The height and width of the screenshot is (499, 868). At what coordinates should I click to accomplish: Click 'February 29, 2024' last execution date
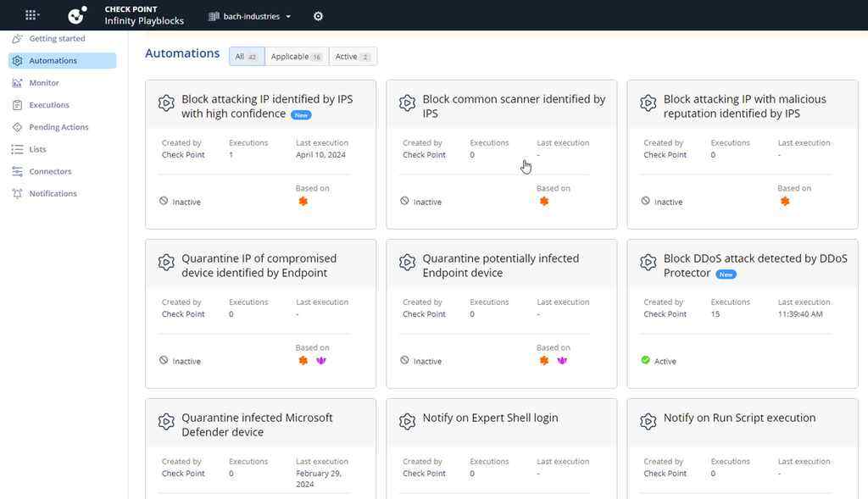319,479
